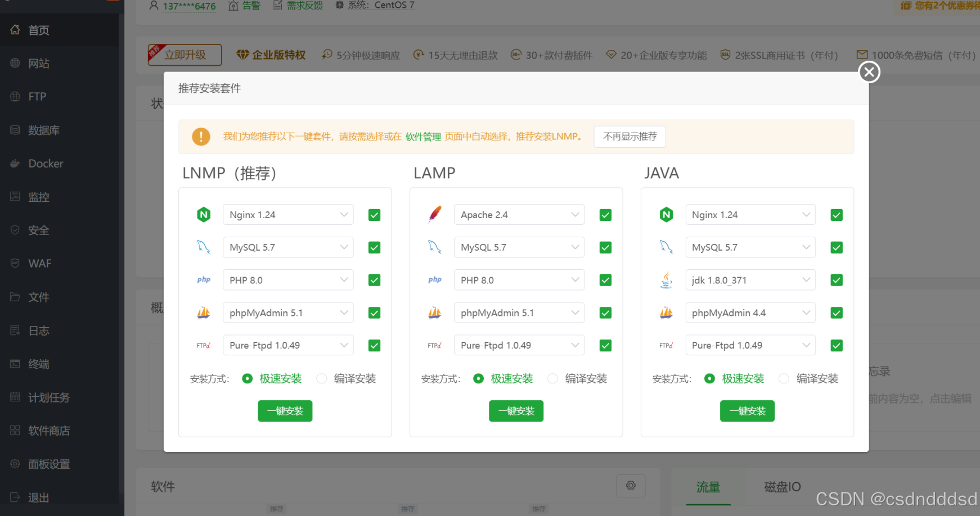Uncheck PHP 8.0 in LNMP column
The image size is (980, 516).
(374, 280)
